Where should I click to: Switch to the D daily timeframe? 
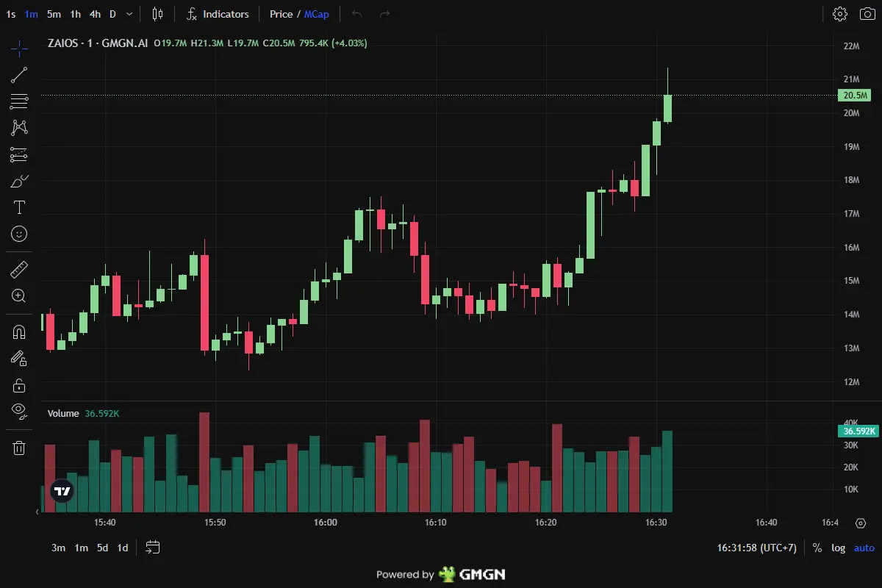[x=112, y=14]
